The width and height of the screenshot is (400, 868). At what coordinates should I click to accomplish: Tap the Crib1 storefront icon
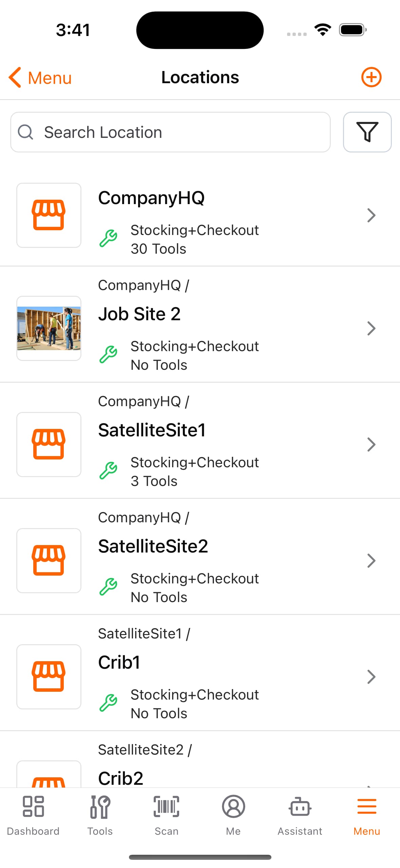click(x=49, y=676)
